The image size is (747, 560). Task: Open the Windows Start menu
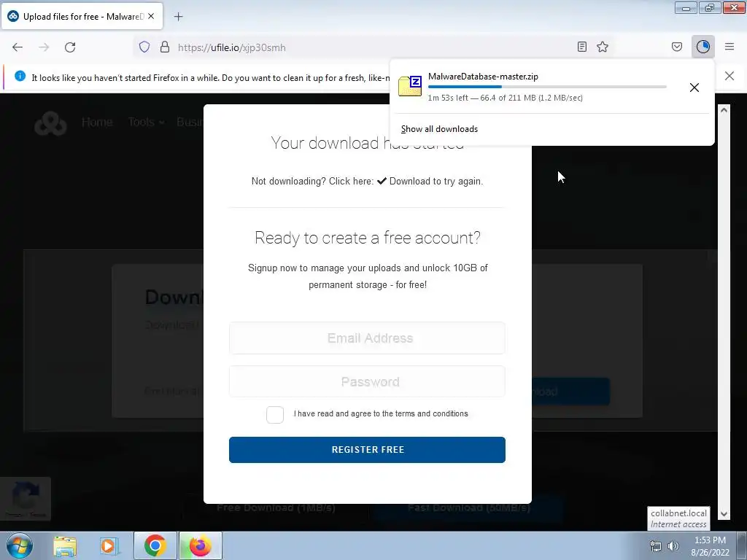click(x=20, y=545)
